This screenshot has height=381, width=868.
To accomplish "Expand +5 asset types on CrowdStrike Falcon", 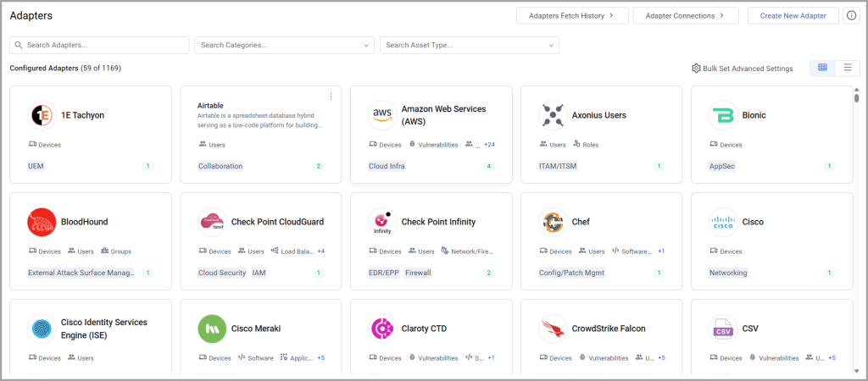I will click(661, 358).
